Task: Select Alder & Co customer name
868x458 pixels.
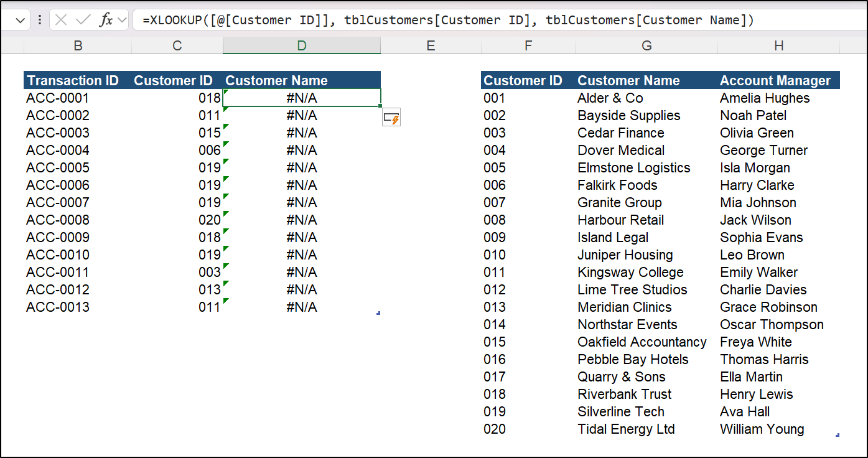Action: (x=646, y=98)
